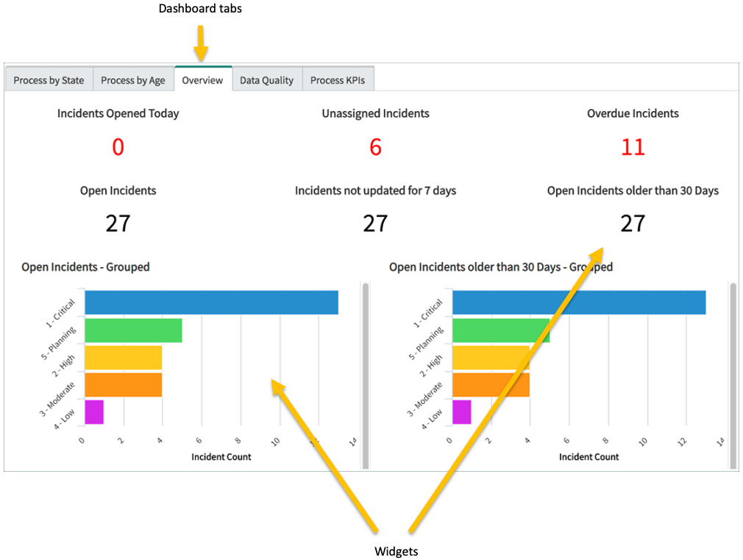Open the Open Incidents older than 30 Days count
This screenshot has height=560, width=743.
pos(633,223)
